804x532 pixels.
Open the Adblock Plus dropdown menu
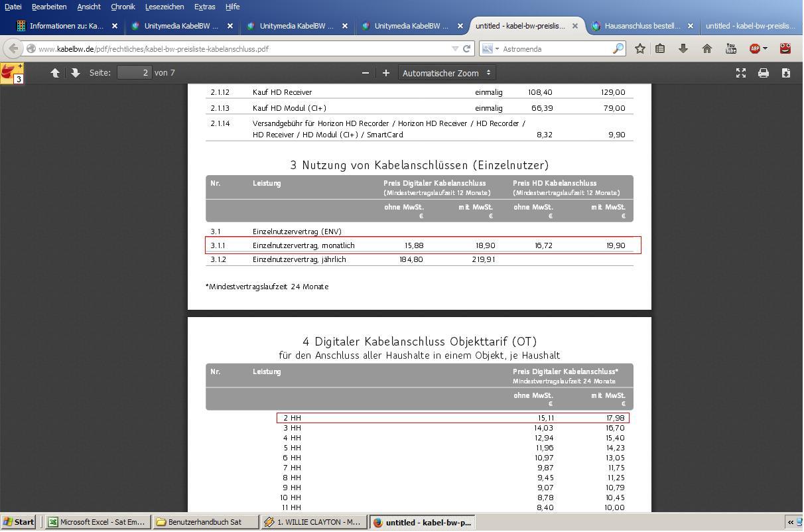(764, 48)
